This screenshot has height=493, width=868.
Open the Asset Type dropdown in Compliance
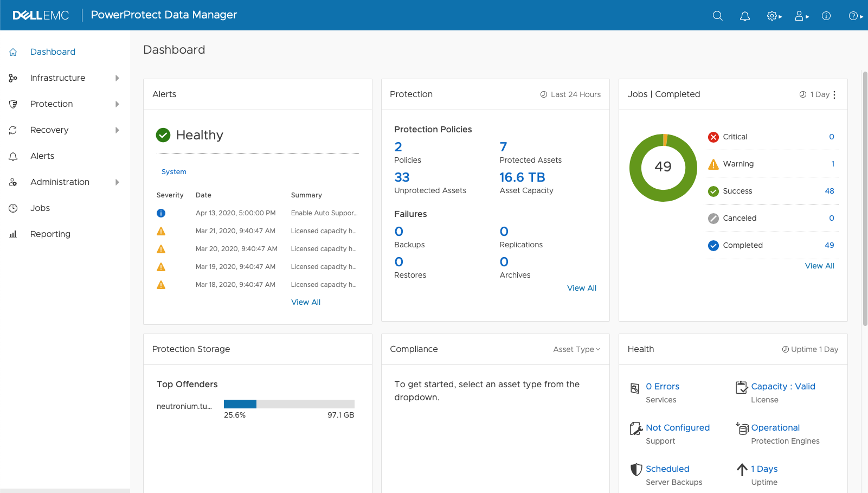[x=576, y=349]
